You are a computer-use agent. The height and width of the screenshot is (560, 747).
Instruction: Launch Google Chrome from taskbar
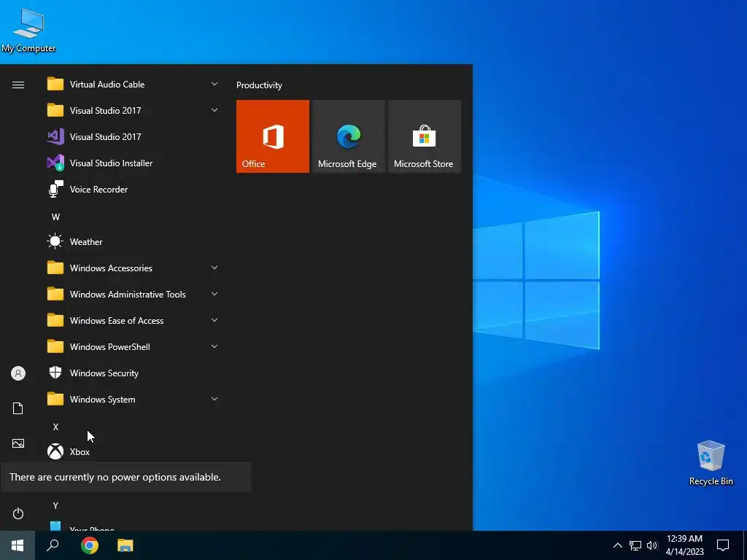(x=90, y=545)
